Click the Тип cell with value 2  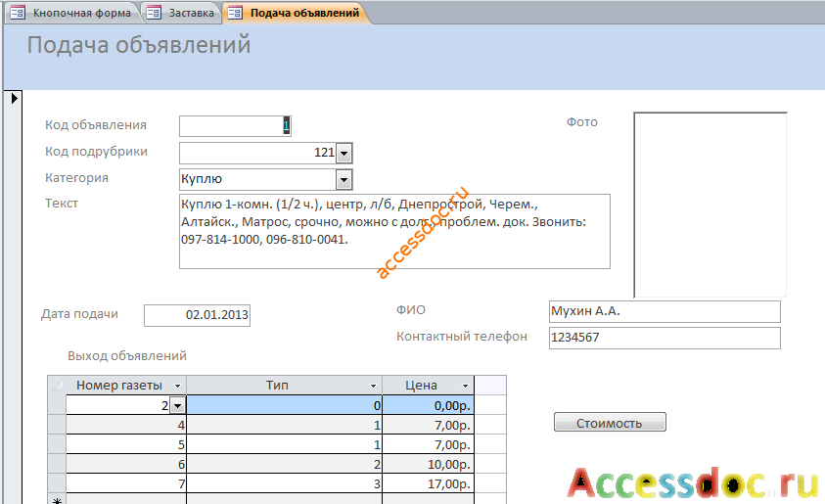[285, 464]
